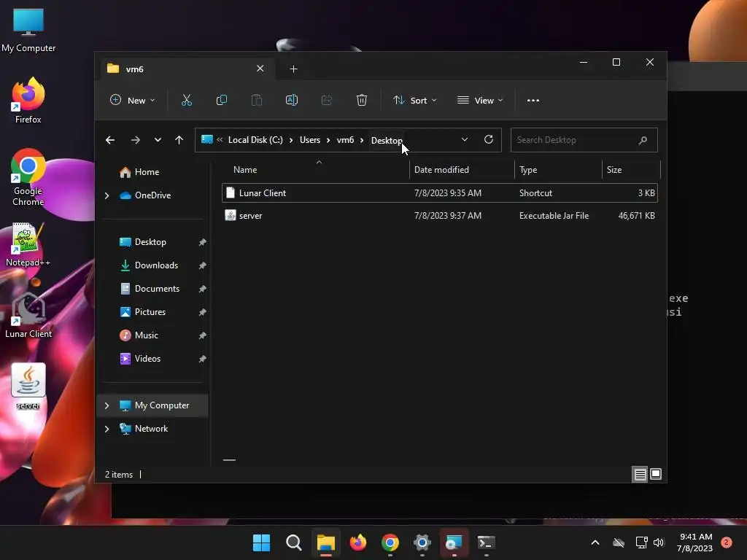Select the server jar desktop icon
Image resolution: width=747 pixels, height=560 pixels.
click(x=28, y=386)
